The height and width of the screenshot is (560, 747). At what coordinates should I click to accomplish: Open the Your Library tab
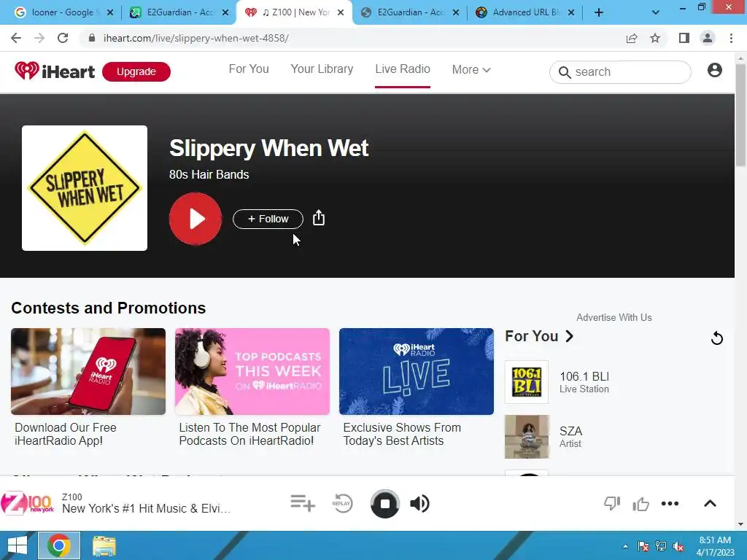coord(322,69)
